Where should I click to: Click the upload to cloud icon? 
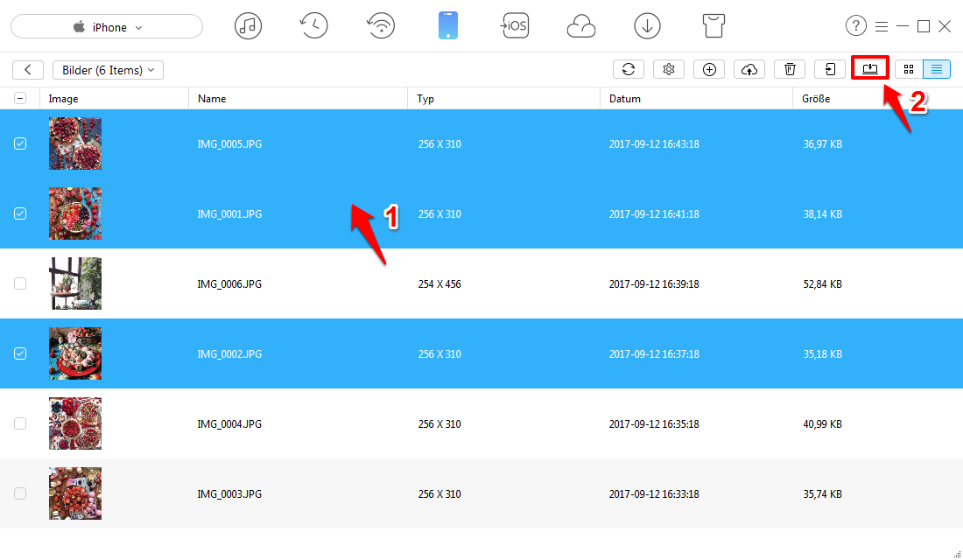(x=749, y=69)
